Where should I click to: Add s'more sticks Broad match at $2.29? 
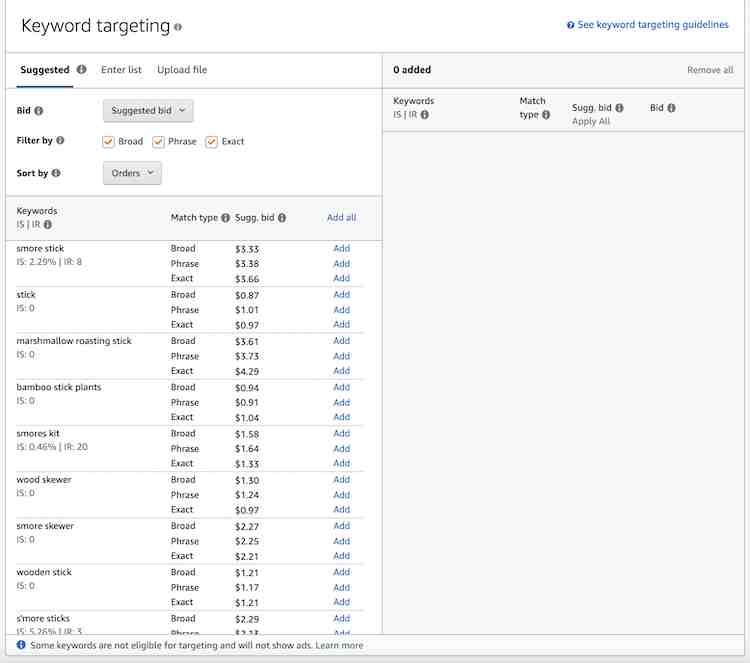coord(342,618)
